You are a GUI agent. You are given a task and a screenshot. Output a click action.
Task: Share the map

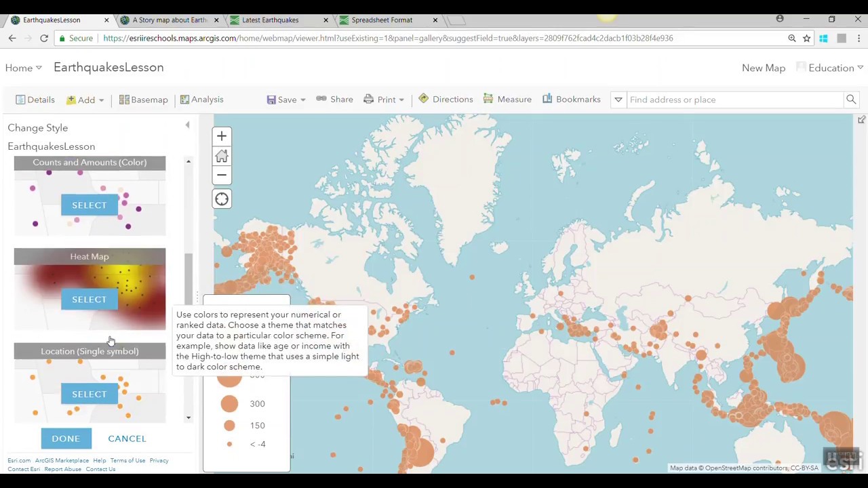tap(334, 100)
